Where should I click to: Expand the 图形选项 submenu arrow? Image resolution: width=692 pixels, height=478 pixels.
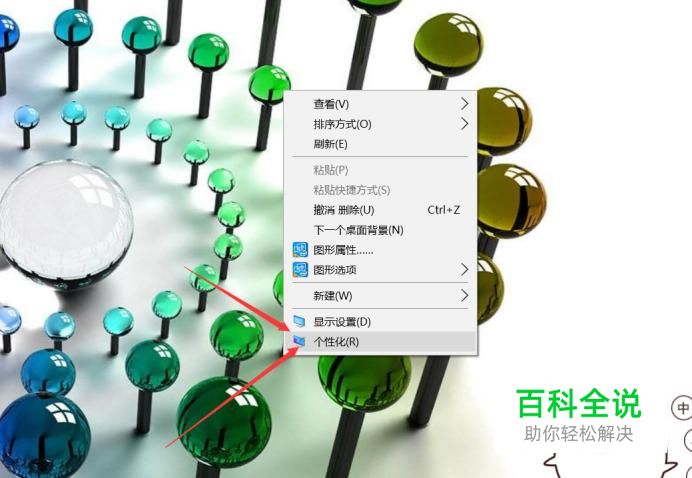pos(464,270)
